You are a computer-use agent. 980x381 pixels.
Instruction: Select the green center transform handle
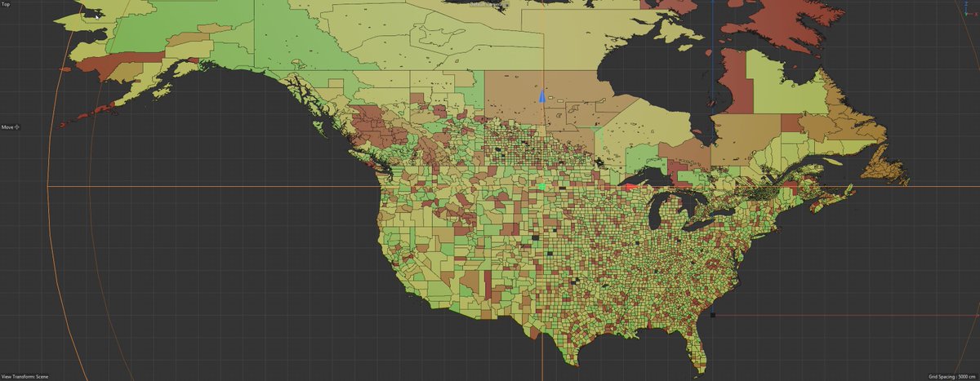(541, 186)
